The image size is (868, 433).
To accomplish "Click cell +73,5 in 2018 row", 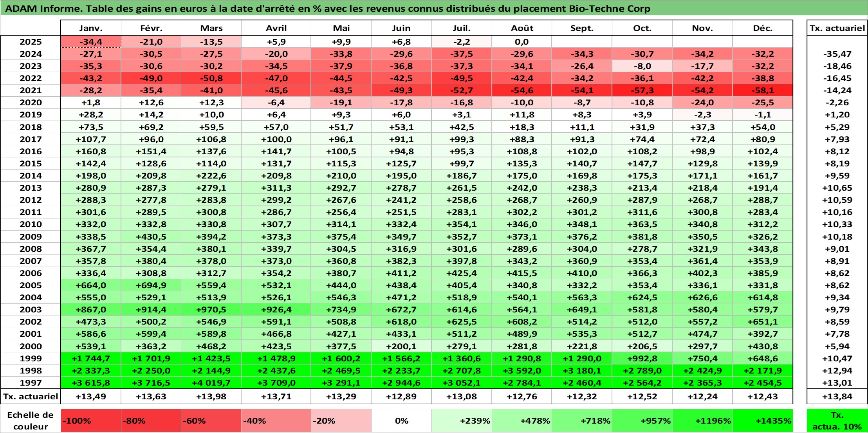I will point(91,127).
